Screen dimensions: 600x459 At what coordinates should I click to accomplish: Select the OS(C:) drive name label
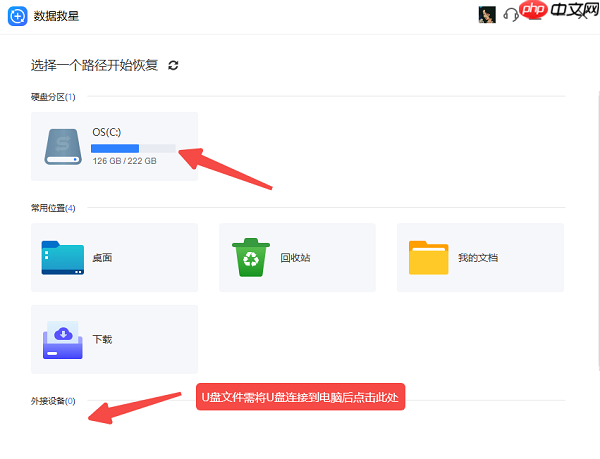pyautogui.click(x=107, y=132)
